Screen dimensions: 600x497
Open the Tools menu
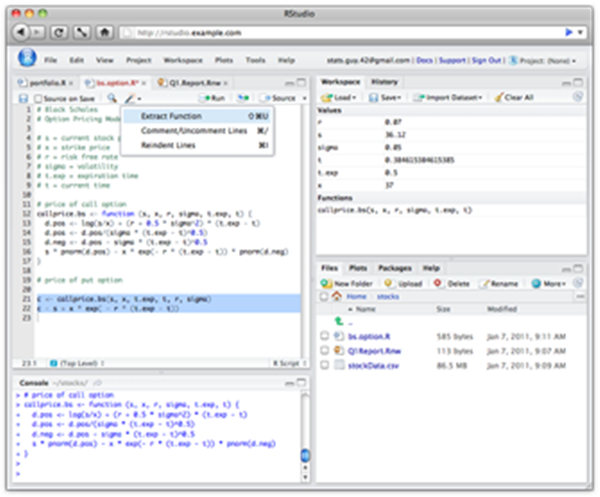click(x=255, y=60)
